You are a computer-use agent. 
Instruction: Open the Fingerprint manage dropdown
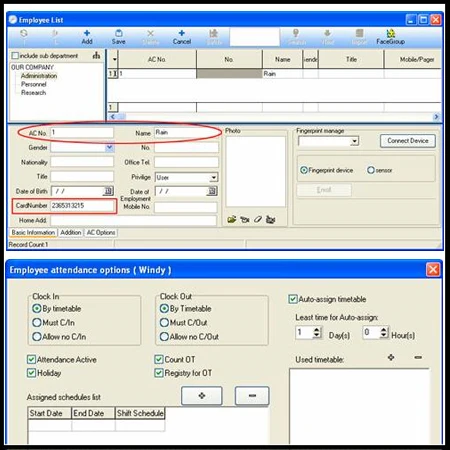[x=354, y=141]
